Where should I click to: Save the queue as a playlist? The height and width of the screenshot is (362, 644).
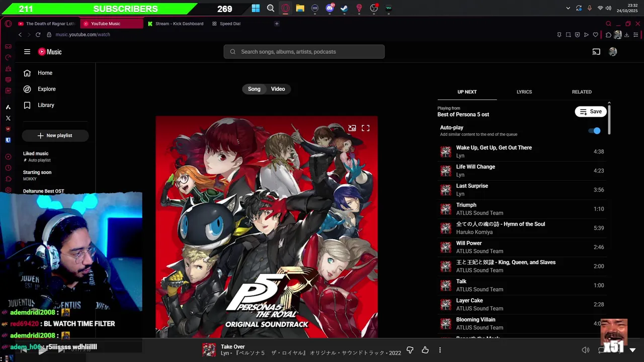[x=591, y=112]
